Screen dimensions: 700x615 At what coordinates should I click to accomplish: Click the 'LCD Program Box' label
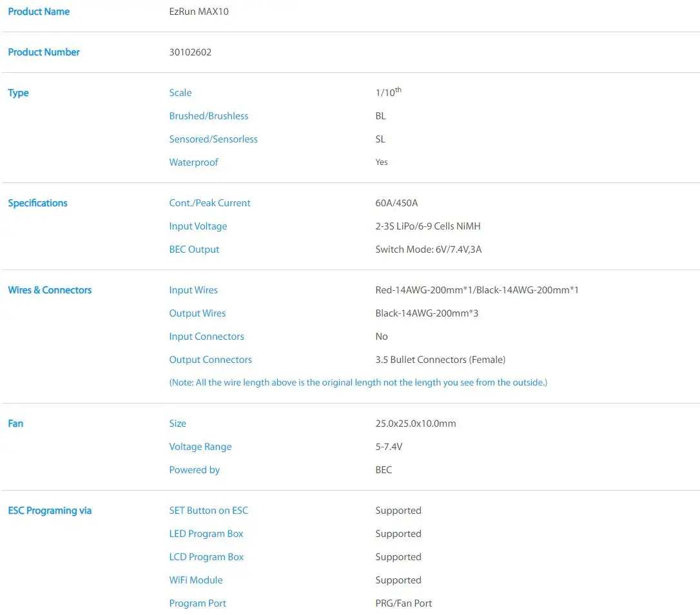tap(206, 558)
